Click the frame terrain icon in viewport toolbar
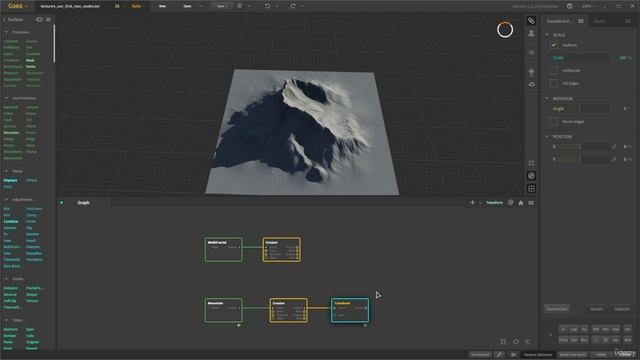This screenshot has height=360, width=640. click(531, 163)
